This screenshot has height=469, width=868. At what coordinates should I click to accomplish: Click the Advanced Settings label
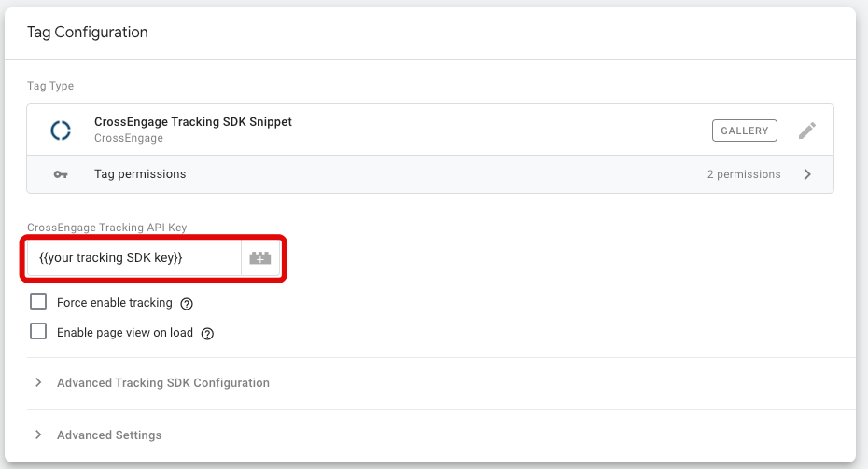(x=109, y=435)
